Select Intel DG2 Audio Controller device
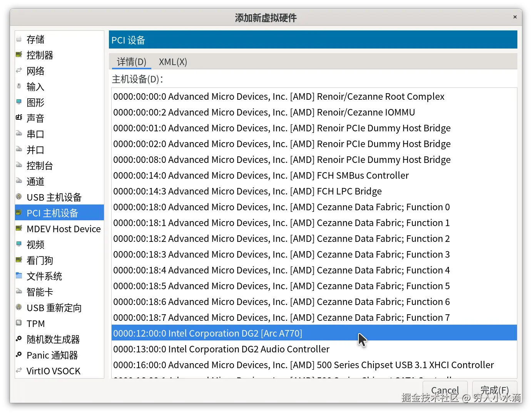The width and height of the screenshot is (532, 414). tap(314, 349)
